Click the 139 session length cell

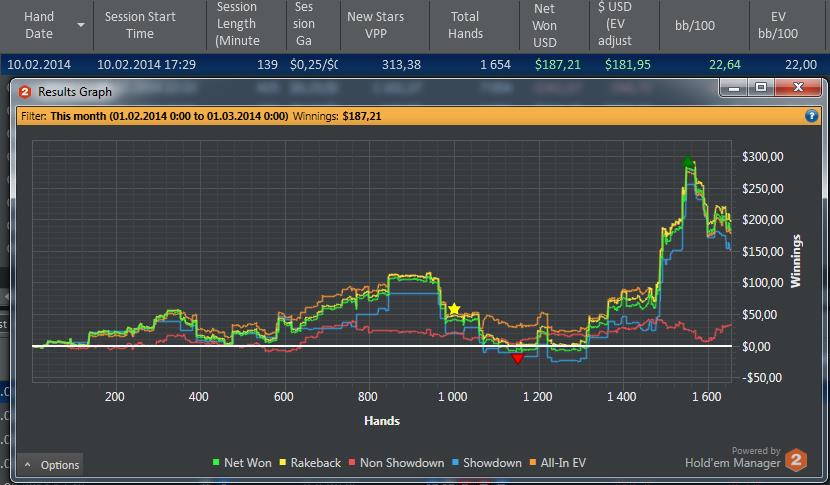[x=267, y=65]
